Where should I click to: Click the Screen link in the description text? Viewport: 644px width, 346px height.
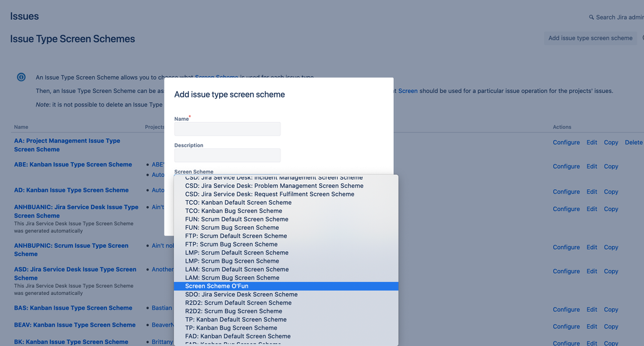pyautogui.click(x=408, y=91)
